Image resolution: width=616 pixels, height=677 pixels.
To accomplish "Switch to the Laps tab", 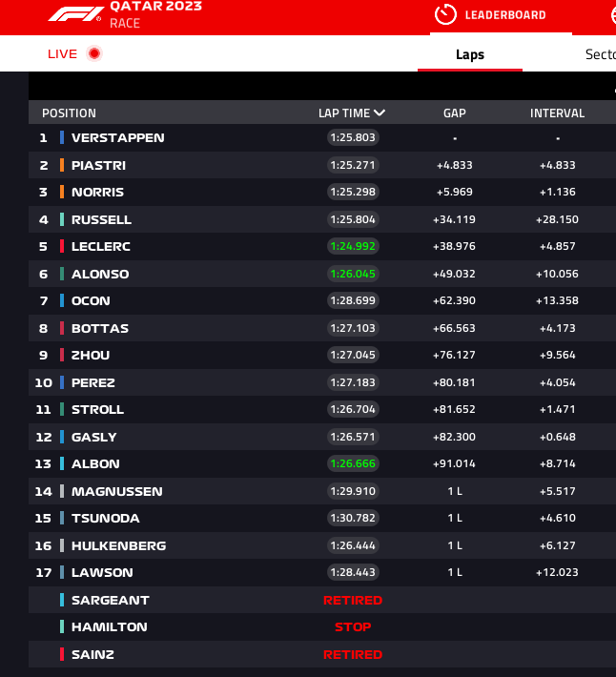I will click(470, 54).
